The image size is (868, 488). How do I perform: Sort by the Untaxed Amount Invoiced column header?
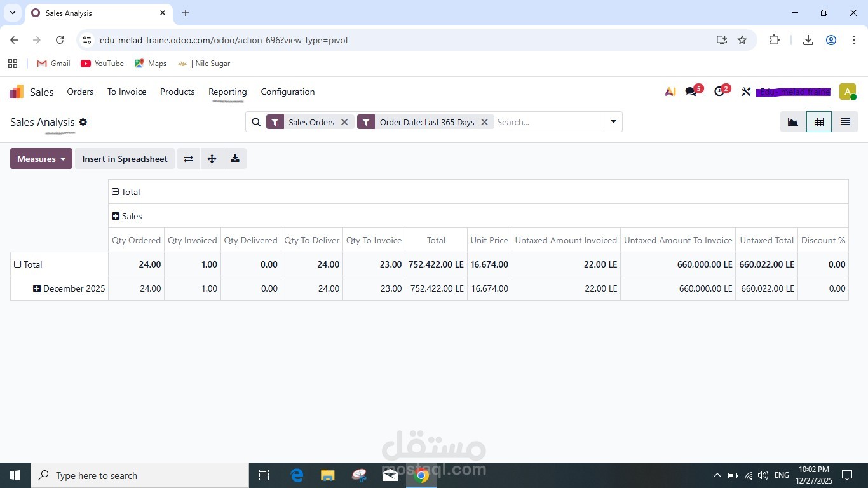[566, 240]
